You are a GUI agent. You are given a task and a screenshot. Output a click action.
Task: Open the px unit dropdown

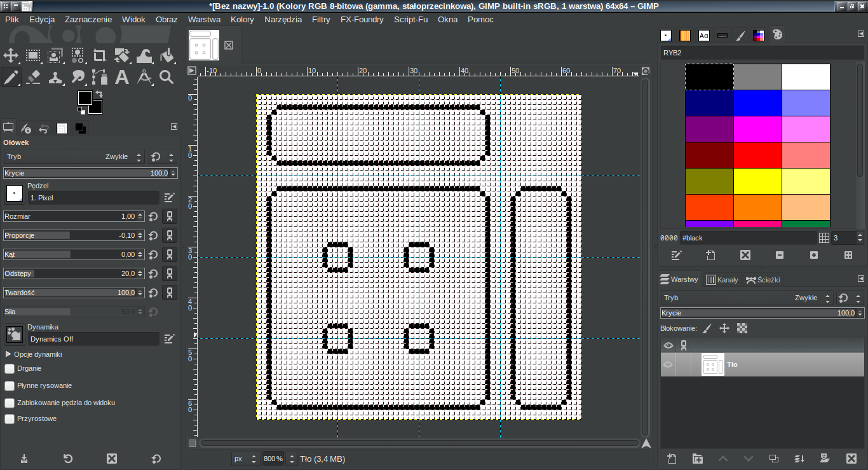245,459
